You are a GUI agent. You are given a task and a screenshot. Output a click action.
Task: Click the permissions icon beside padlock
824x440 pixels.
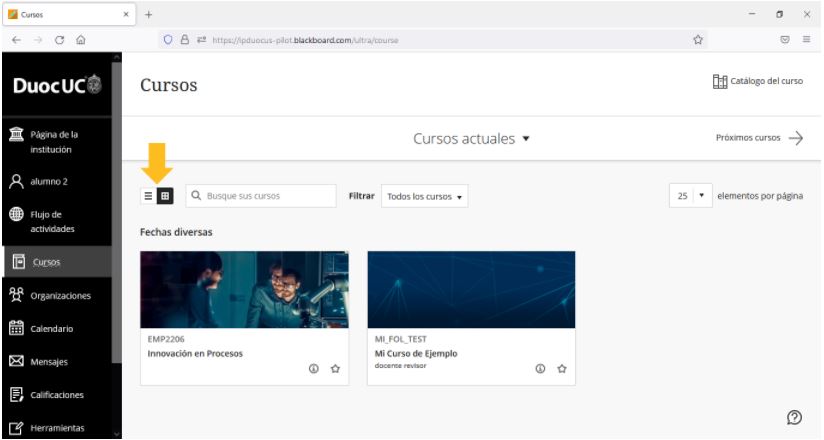click(x=201, y=40)
